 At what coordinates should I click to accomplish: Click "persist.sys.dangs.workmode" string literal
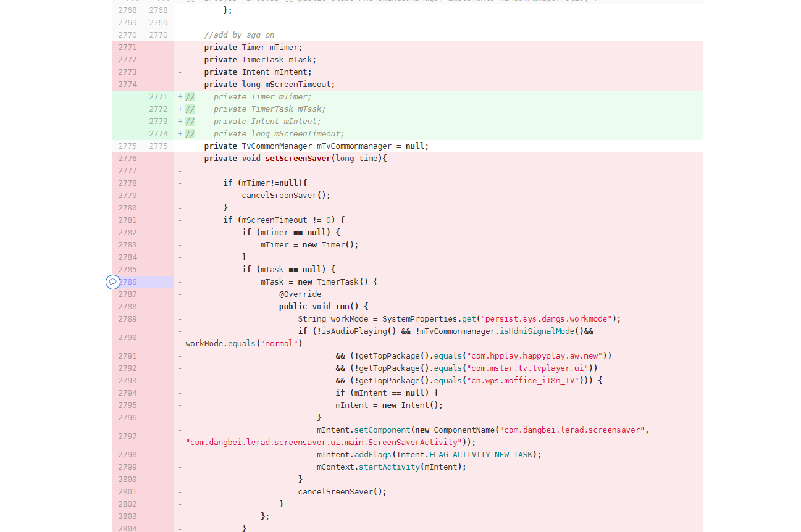coord(546,319)
